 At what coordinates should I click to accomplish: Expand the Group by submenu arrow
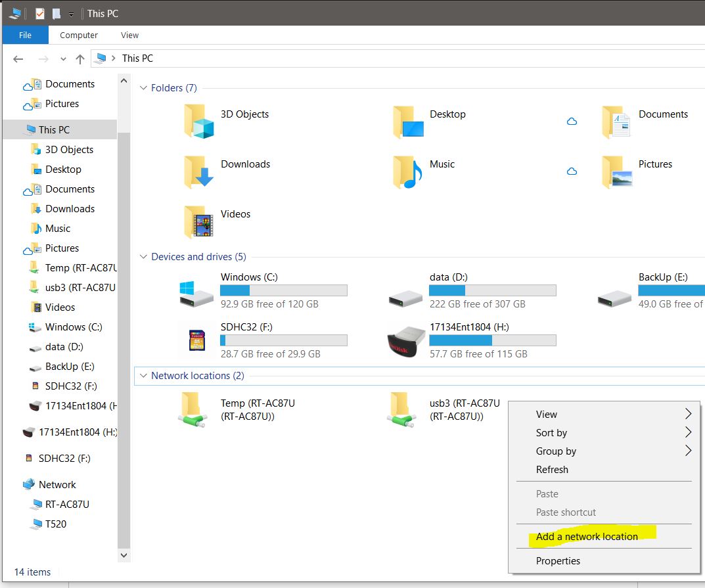point(687,451)
